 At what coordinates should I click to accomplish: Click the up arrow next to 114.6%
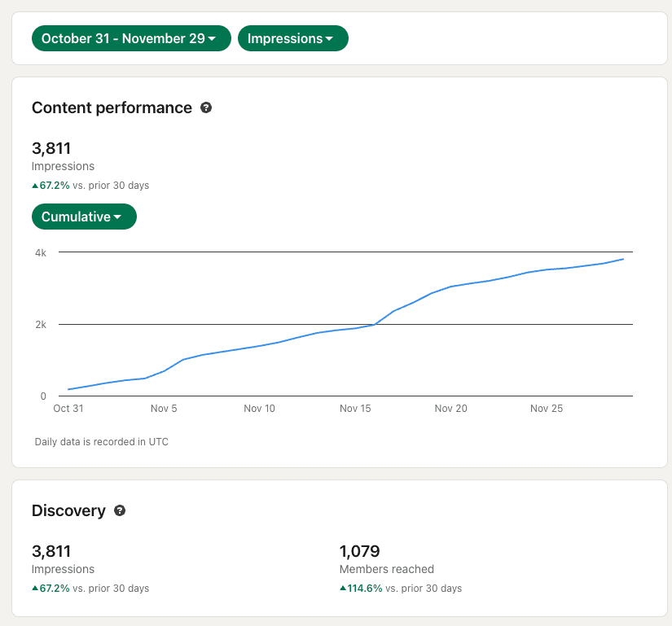coord(343,588)
